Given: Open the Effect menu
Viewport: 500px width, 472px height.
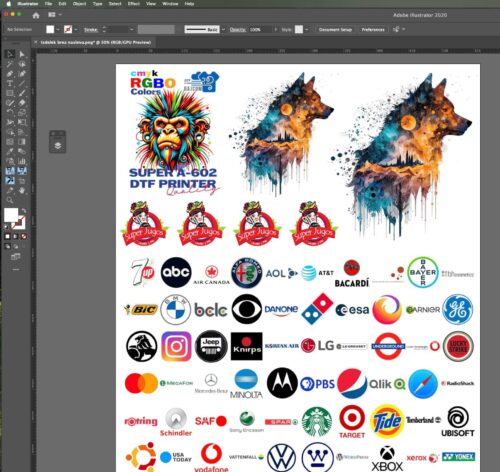Looking at the screenshot, I should [x=134, y=4].
